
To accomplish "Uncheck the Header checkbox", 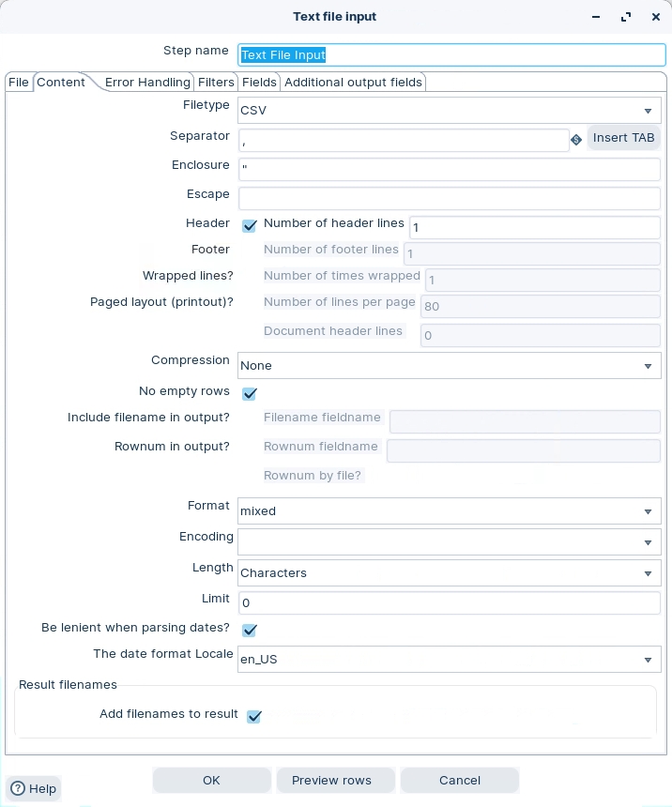I will (x=250, y=226).
